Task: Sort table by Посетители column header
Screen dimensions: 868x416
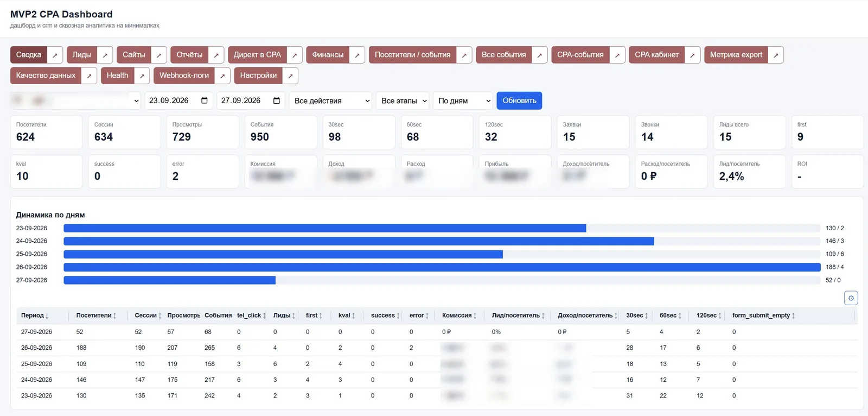Action: (x=97, y=316)
